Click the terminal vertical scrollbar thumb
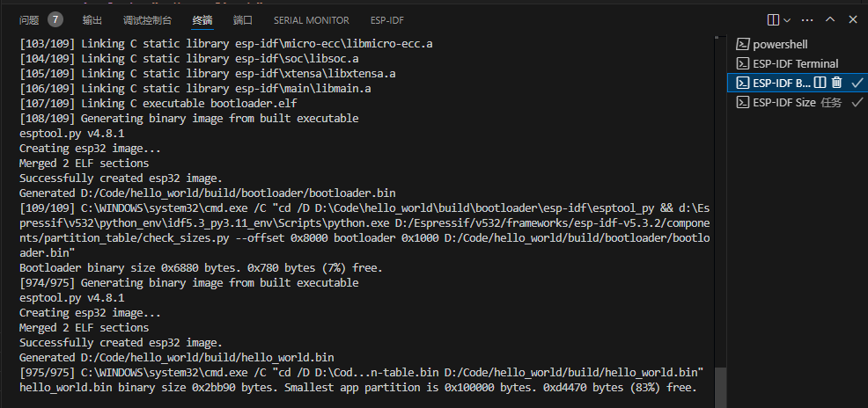 [x=720, y=387]
